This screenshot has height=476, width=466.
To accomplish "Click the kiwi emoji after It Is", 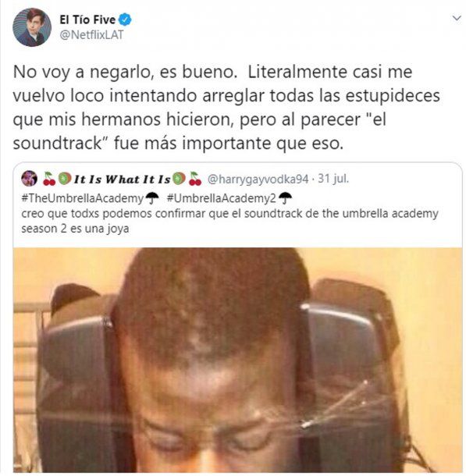I will [x=179, y=179].
